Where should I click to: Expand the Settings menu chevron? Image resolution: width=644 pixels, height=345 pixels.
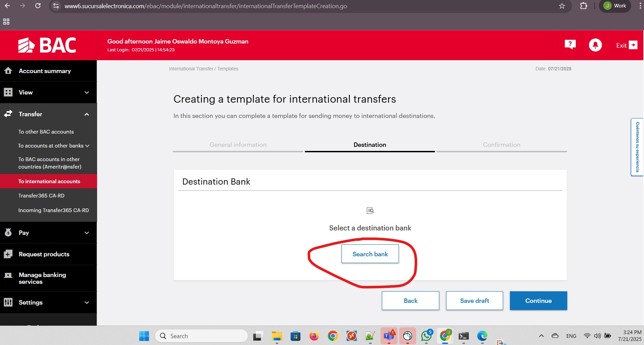tap(87, 303)
